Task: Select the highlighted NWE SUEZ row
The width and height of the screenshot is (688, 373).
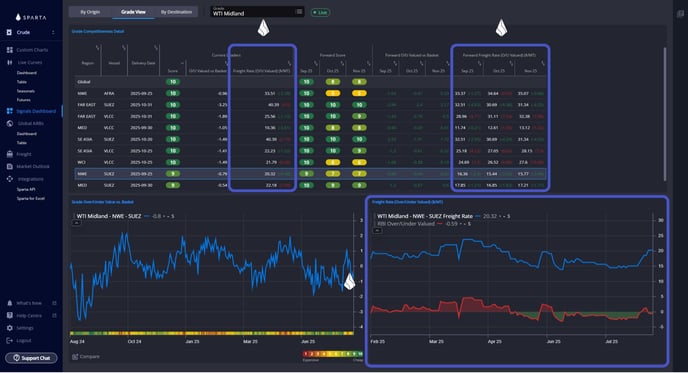Action: point(310,174)
